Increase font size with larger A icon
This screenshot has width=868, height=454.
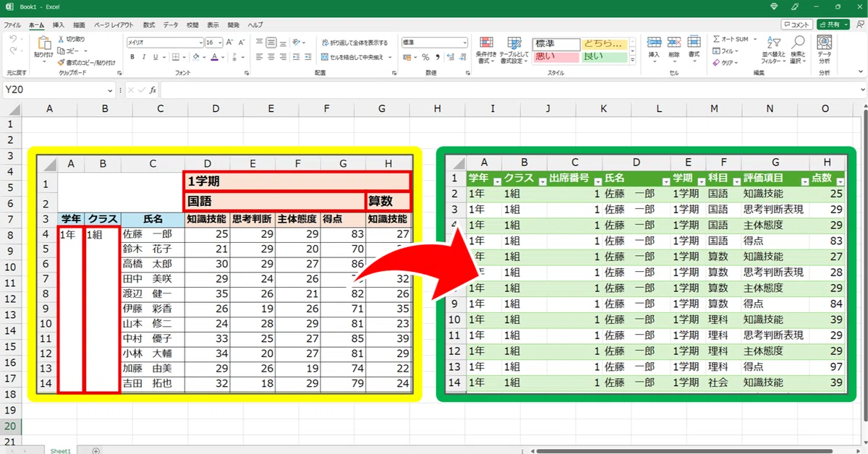tap(229, 43)
